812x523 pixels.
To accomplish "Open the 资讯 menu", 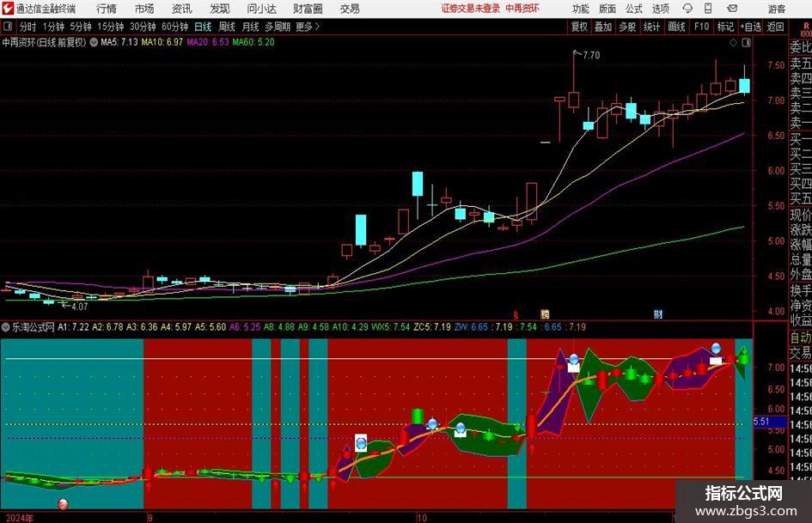I will pos(182,9).
